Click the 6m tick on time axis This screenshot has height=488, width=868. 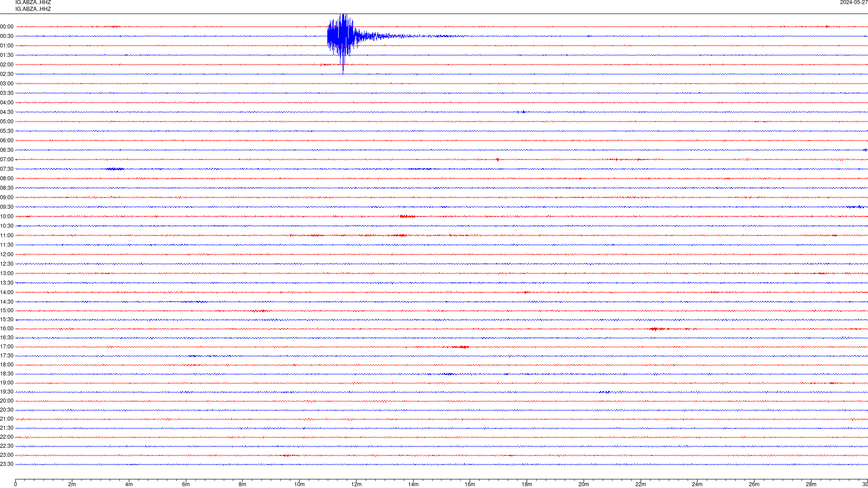click(186, 484)
